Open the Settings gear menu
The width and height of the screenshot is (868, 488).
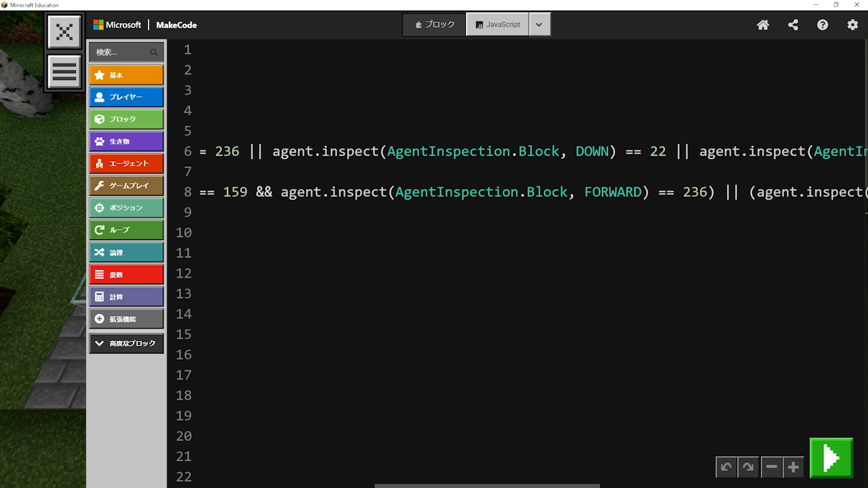click(852, 25)
